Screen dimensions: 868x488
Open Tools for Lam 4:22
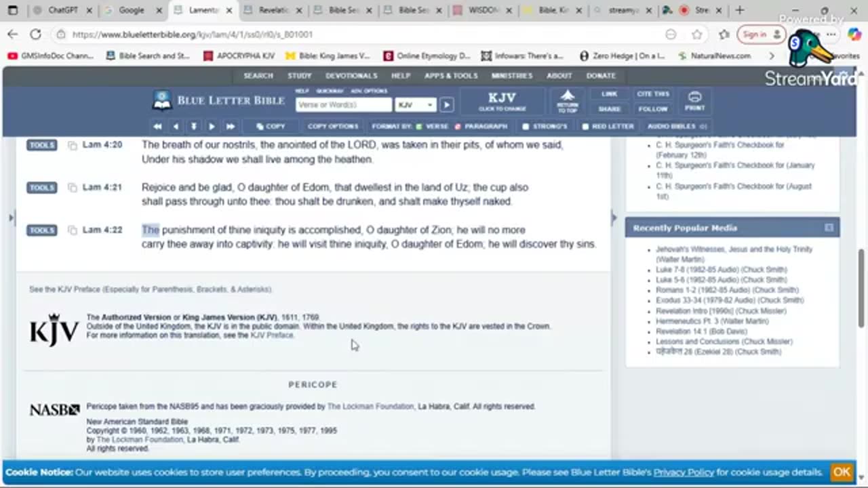pos(42,230)
